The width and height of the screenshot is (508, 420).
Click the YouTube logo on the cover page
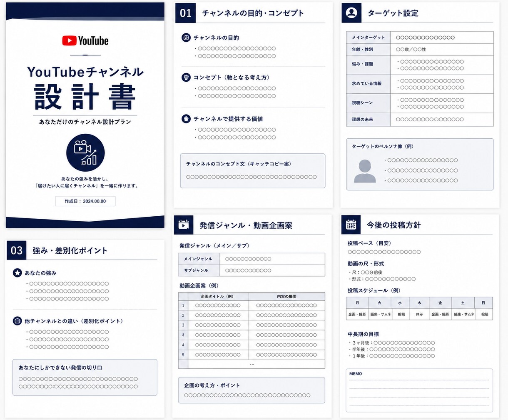pos(85,40)
